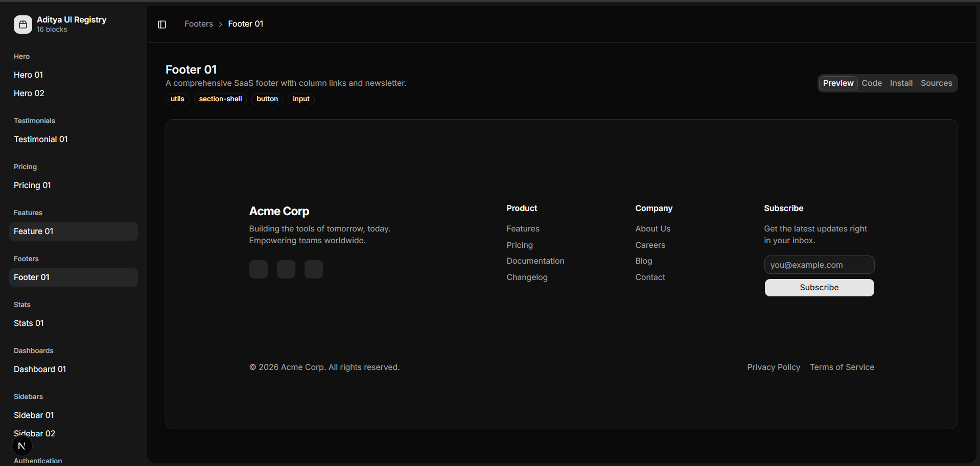The height and width of the screenshot is (466, 980).
Task: Open the Blog footer link
Action: pos(644,261)
